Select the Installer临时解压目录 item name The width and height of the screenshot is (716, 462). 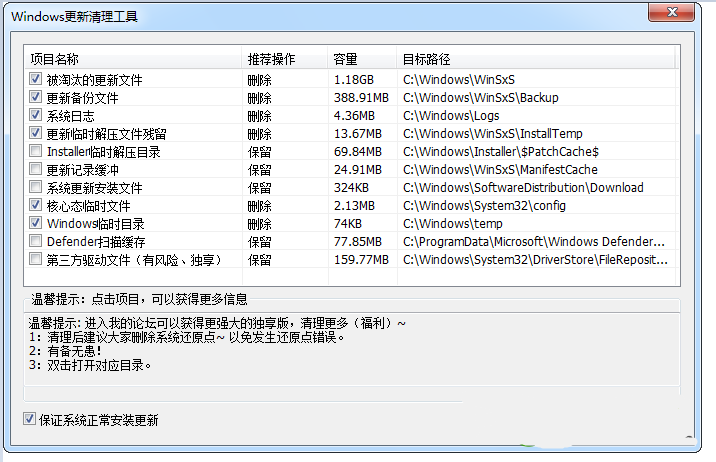(x=104, y=152)
